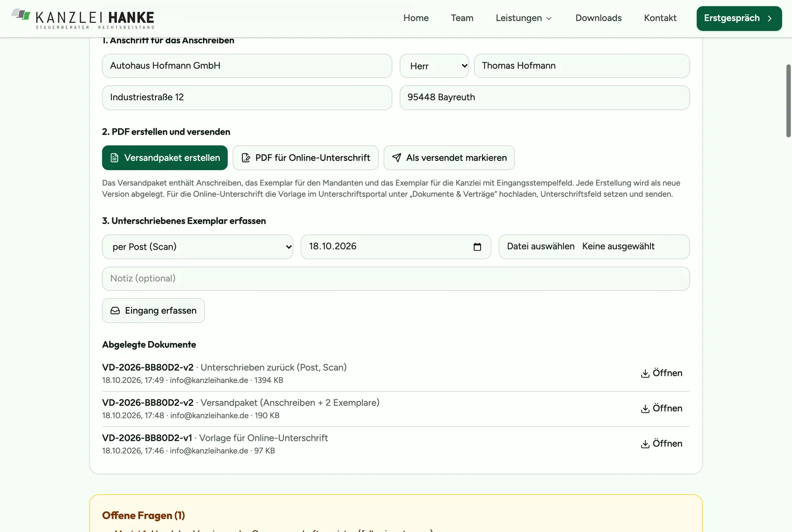
Task: Click the Erstgespräch button
Action: tap(739, 18)
